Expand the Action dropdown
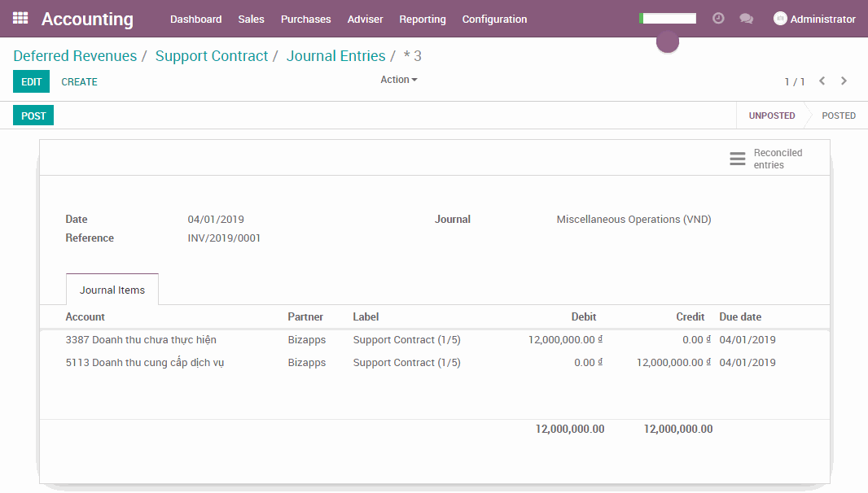 tap(398, 80)
